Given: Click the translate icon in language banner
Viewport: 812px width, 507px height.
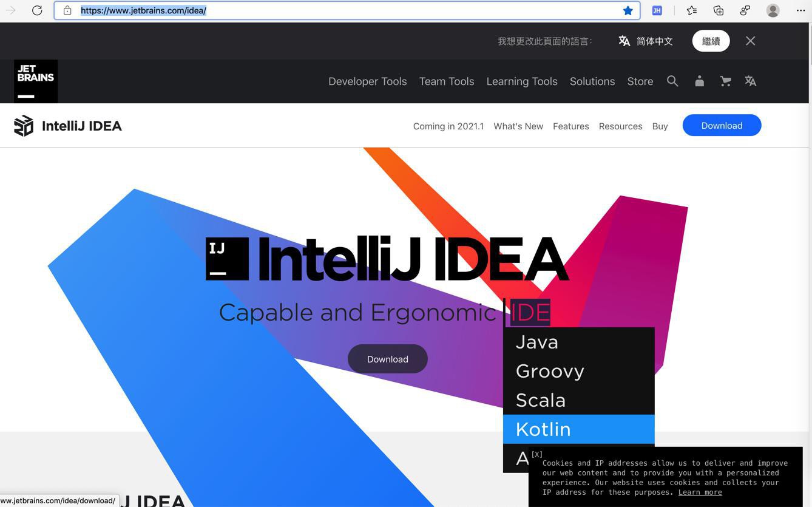Looking at the screenshot, I should [624, 41].
